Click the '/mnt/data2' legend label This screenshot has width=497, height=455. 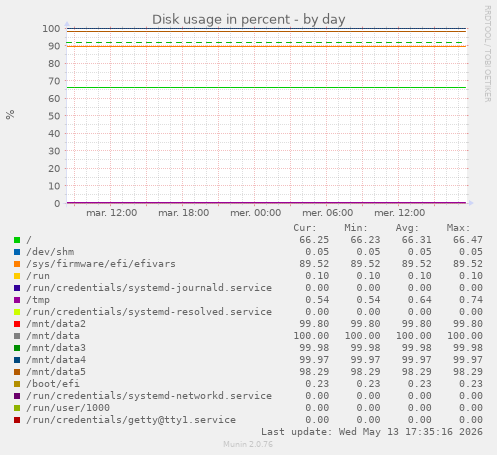click(x=56, y=324)
